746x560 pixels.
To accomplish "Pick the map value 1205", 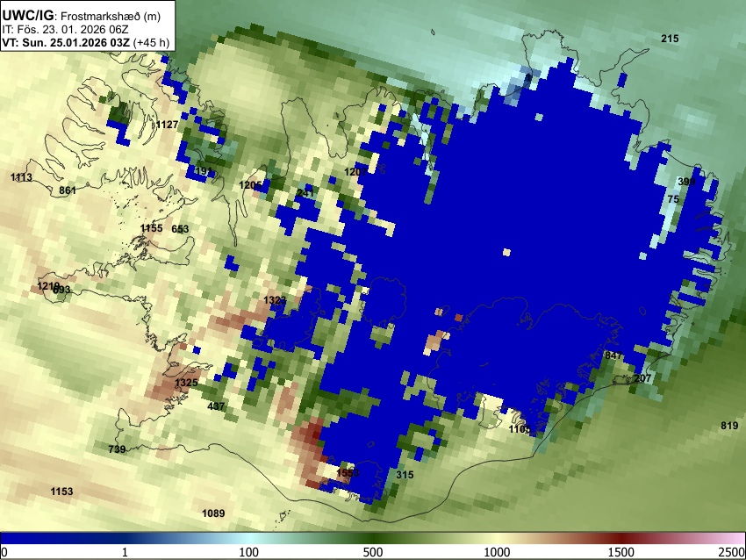I will [250, 185].
